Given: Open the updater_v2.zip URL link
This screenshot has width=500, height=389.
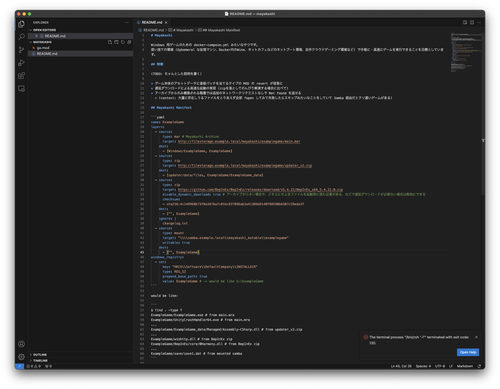Looking at the screenshot, I should click(245, 166).
